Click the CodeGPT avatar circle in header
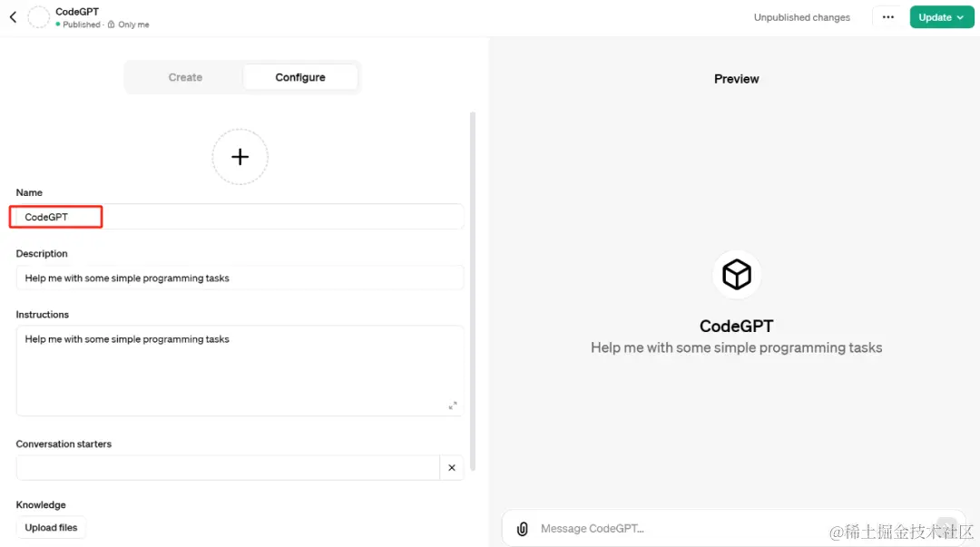Screen dimensions: 980x547 [38, 17]
